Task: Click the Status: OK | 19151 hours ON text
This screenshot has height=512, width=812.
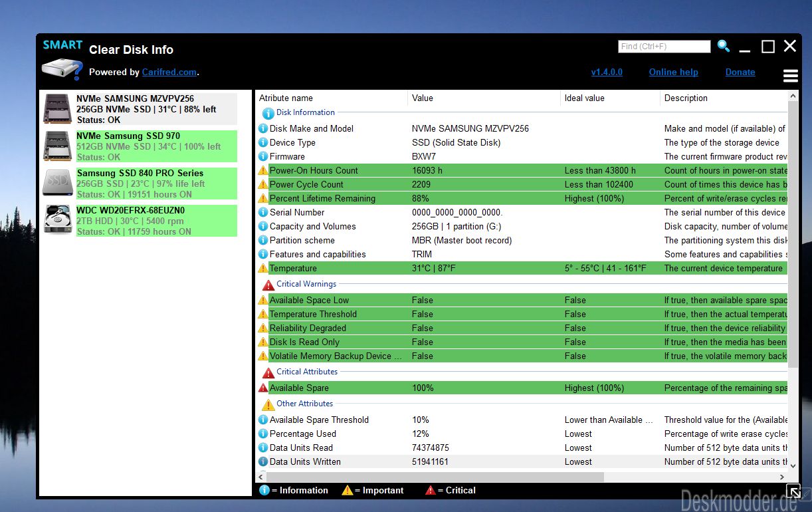Action: [134, 194]
